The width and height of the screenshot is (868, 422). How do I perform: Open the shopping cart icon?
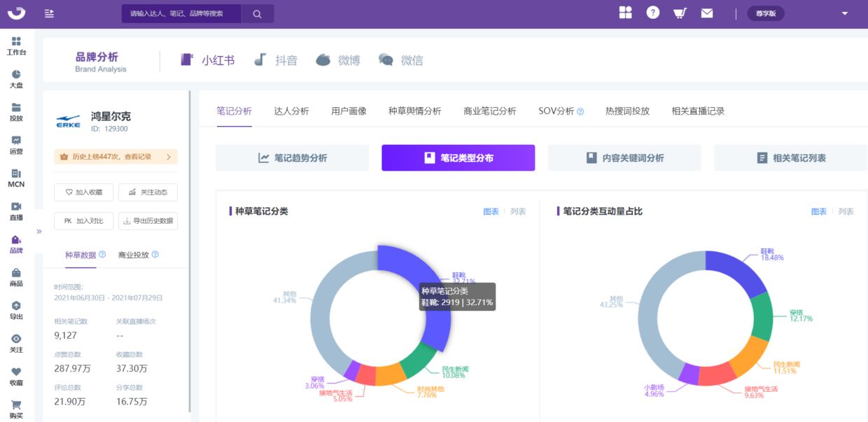[x=679, y=13]
